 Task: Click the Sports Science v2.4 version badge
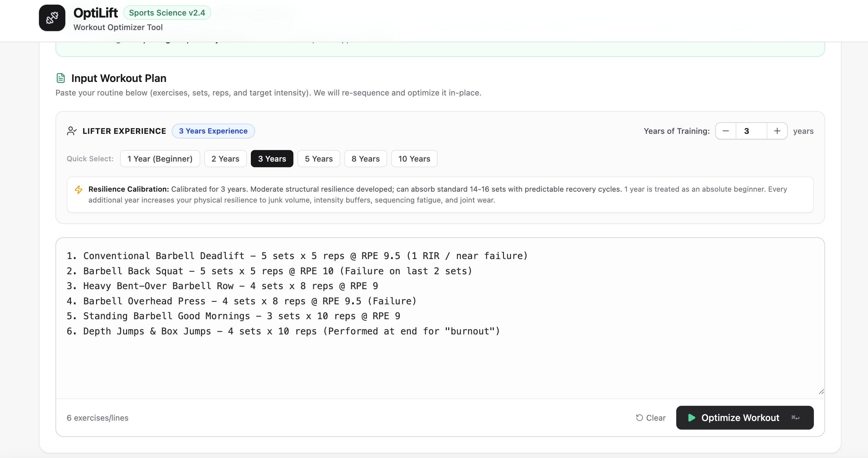[167, 13]
